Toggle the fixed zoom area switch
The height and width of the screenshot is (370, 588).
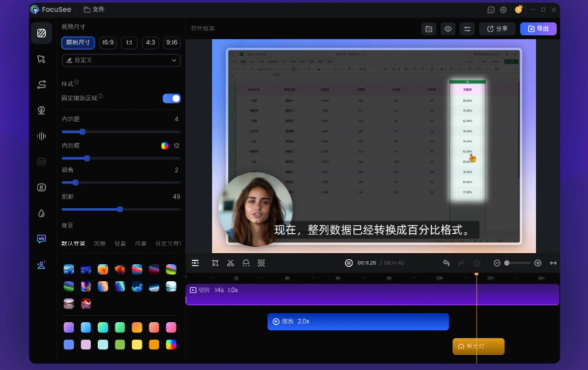coord(172,98)
